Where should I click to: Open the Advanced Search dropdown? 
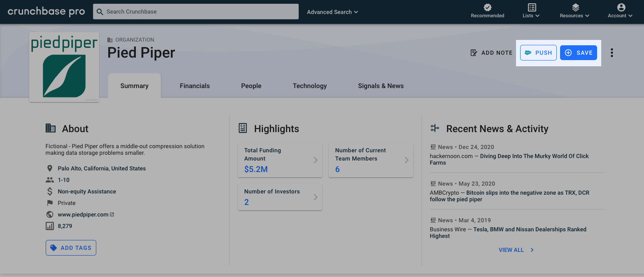332,12
